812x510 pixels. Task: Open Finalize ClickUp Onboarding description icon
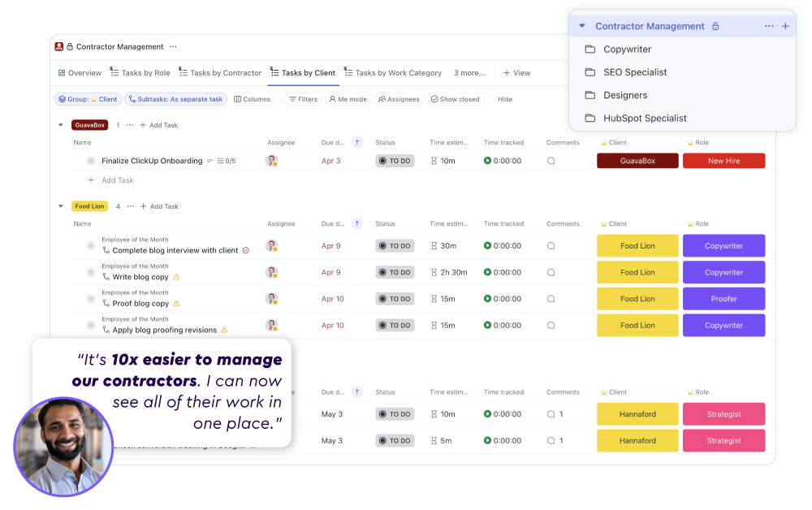[209, 161]
